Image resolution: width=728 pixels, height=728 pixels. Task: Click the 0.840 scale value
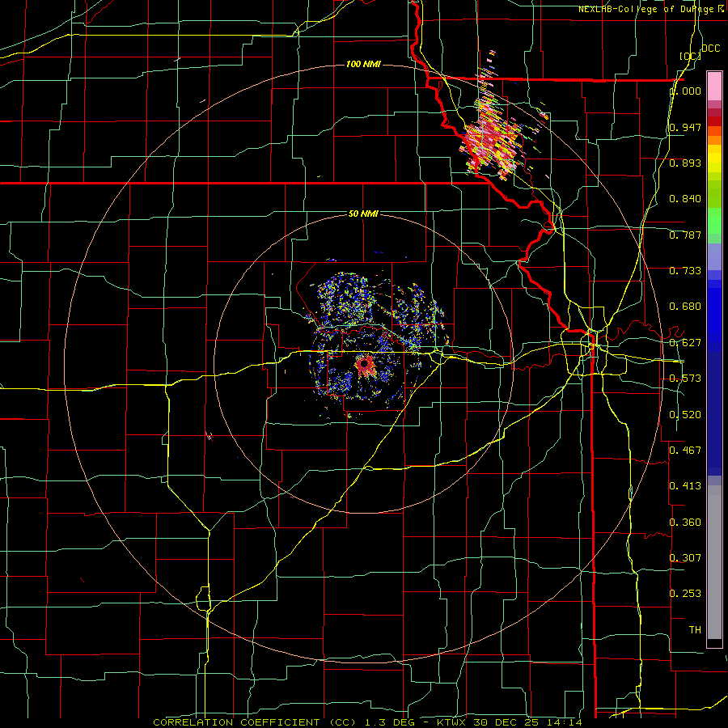click(x=685, y=199)
